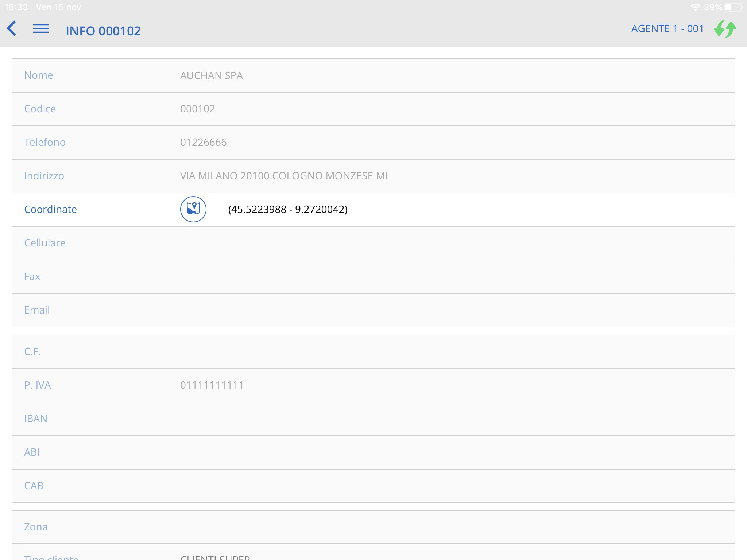Click the AGENTE 1 - 001 label

pos(667,29)
